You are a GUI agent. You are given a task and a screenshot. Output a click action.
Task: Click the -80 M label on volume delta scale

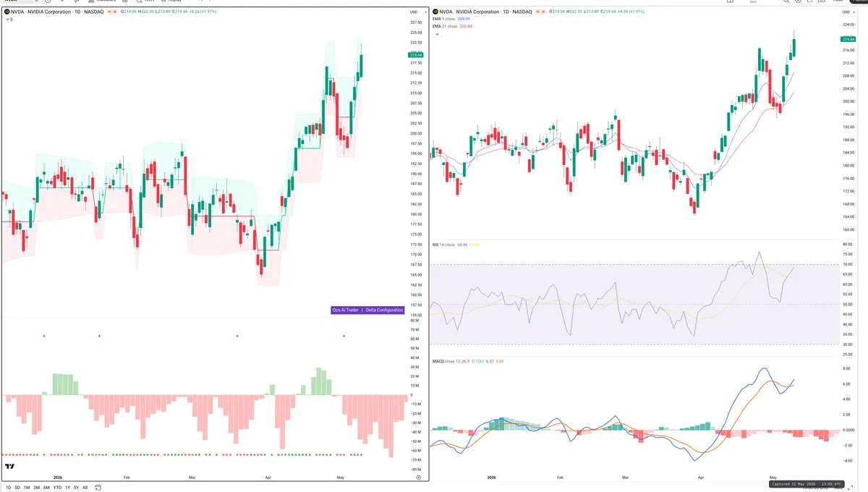point(416,469)
